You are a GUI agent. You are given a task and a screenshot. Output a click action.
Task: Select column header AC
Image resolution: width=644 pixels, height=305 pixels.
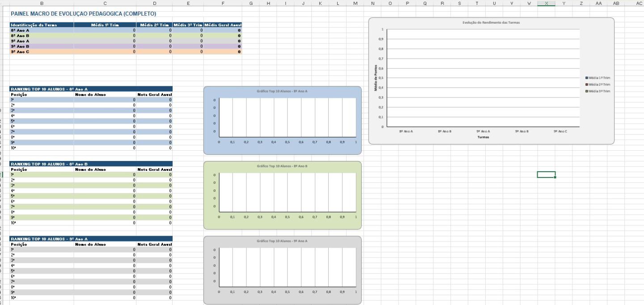tap(639, 3)
